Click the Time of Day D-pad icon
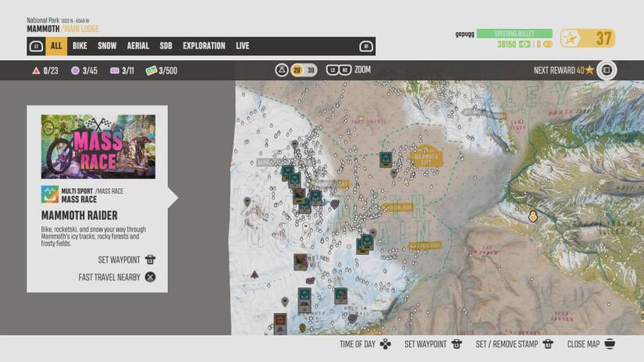644x362 pixels. click(x=386, y=344)
